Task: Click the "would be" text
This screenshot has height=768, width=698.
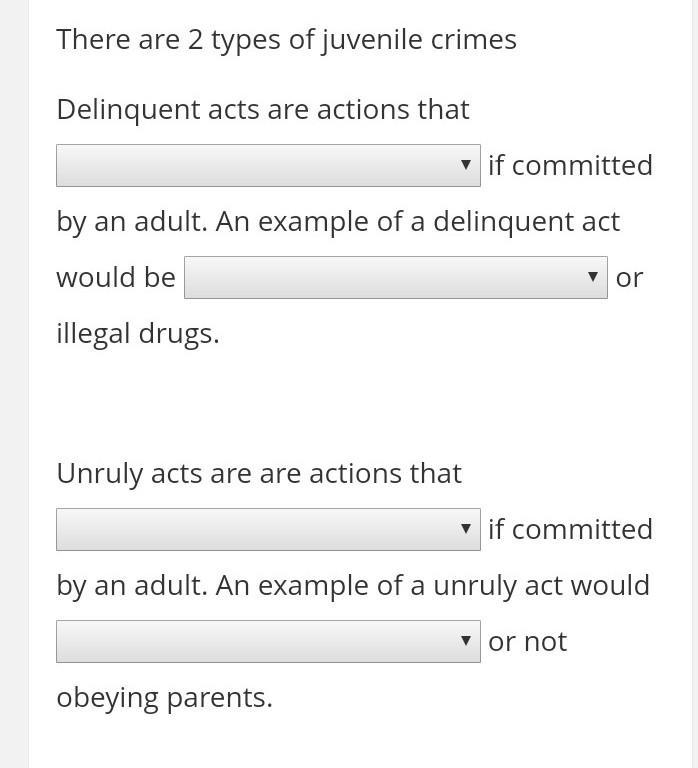Action: [x=116, y=277]
